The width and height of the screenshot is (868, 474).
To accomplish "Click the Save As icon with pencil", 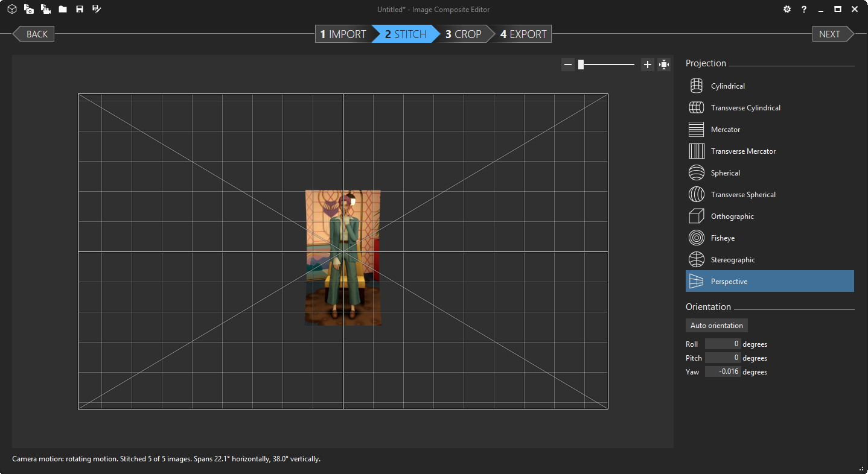I will click(x=97, y=9).
